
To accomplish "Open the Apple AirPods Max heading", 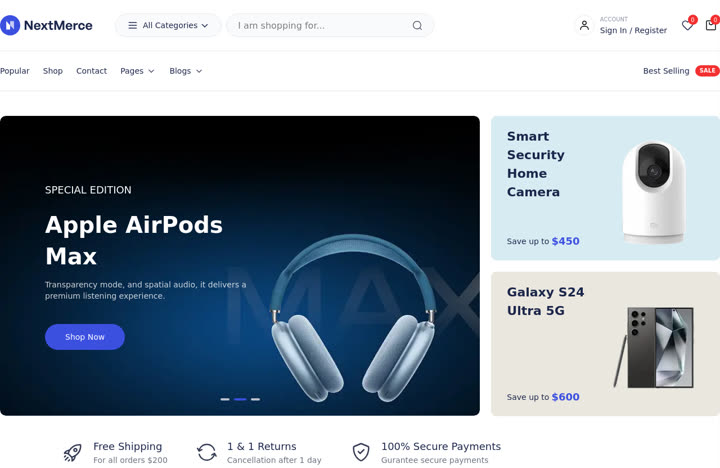I will pyautogui.click(x=134, y=240).
